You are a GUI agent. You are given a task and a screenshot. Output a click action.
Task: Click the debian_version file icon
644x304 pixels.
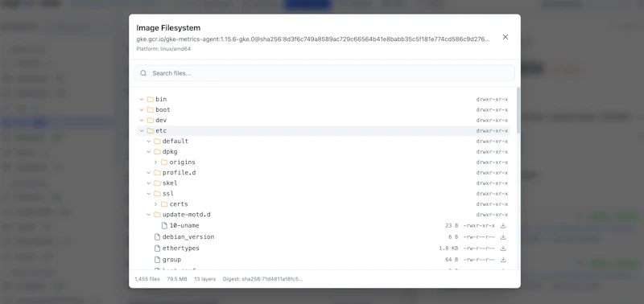click(157, 236)
